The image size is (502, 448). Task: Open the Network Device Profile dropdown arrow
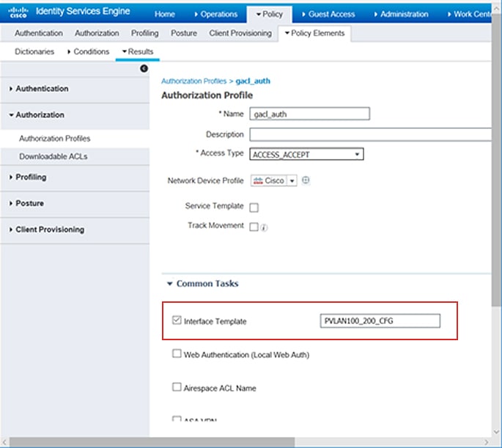click(x=292, y=180)
